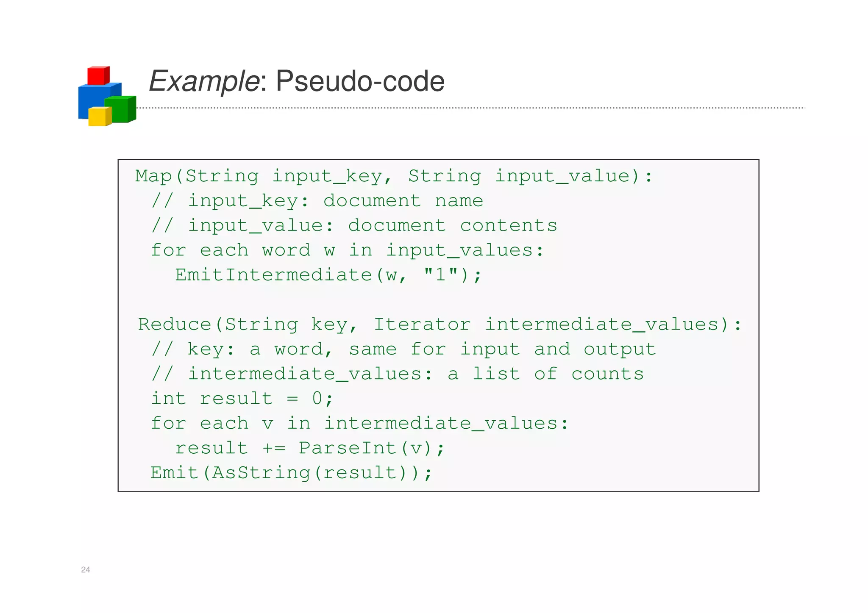868x613 pixels.
Task: Click the comment '// key: a word, same for input and output'
Action: pyautogui.click(x=404, y=349)
